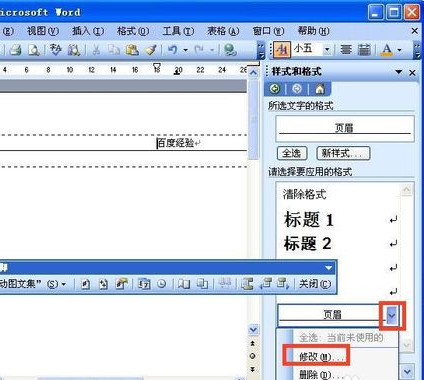
Task: Open the 表格 menu
Action: (x=223, y=31)
